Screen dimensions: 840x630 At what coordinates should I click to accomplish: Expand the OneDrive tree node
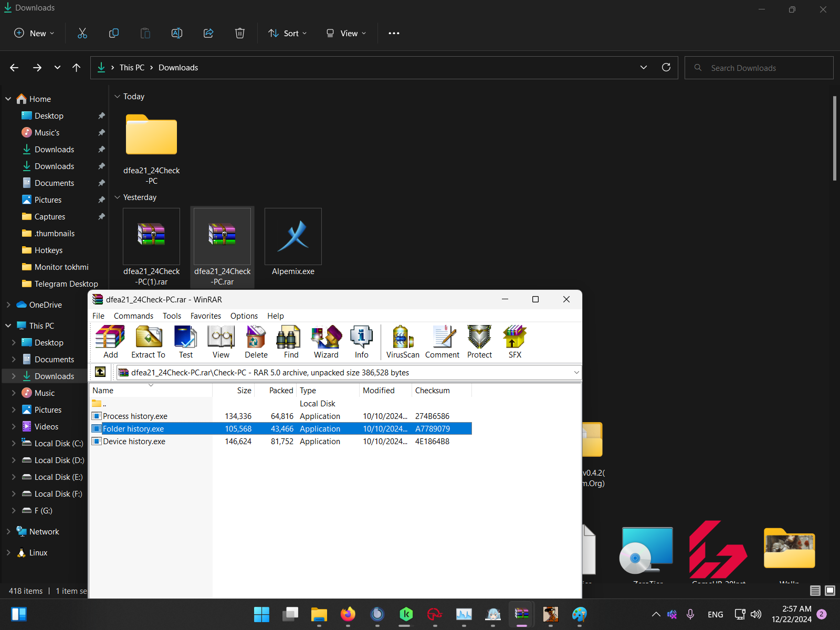(x=8, y=304)
